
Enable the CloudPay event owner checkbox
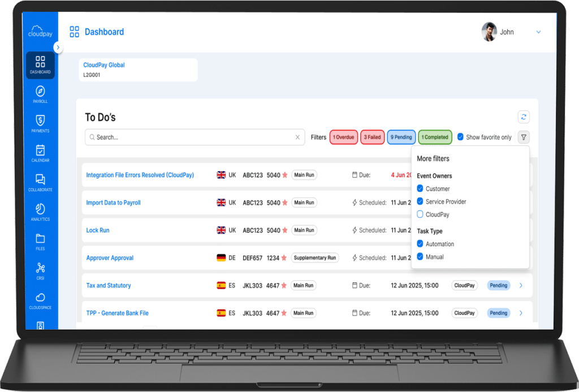point(420,214)
